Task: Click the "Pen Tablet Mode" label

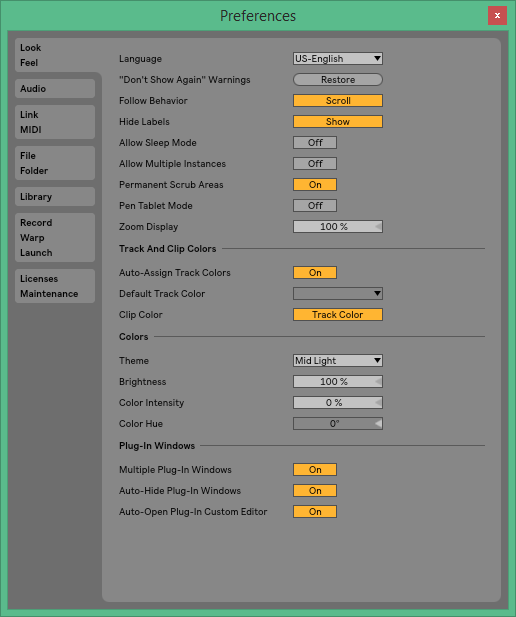Action: click(155, 206)
